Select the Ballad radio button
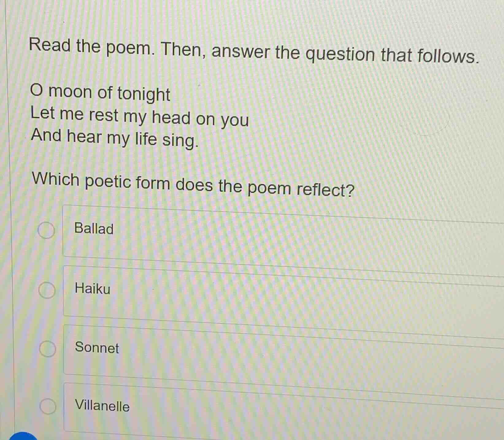The height and width of the screenshot is (440, 504). tap(47, 229)
